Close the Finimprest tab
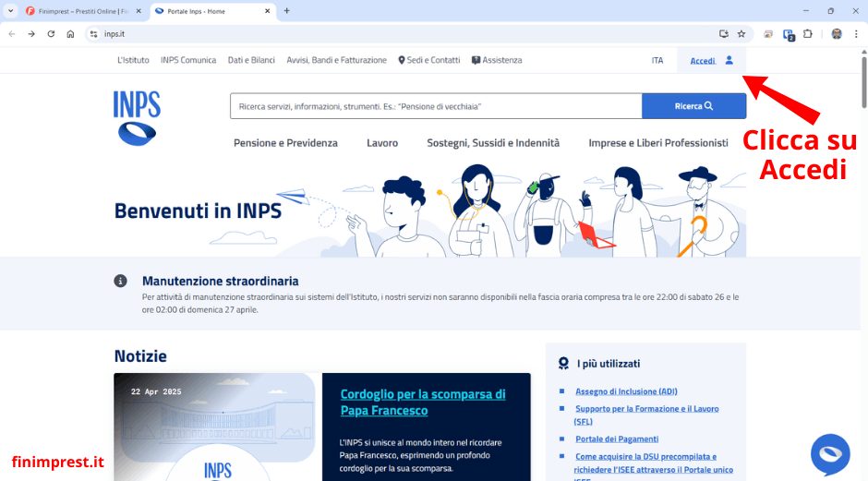Viewport: 868px width, 481px height. [x=139, y=11]
